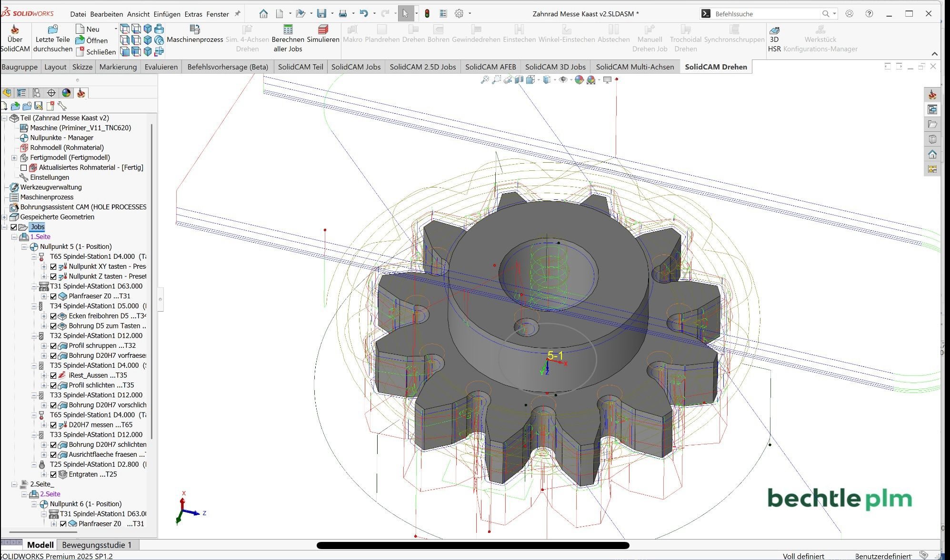Click the Öffnen button
The width and height of the screenshot is (950, 560).
(92, 40)
